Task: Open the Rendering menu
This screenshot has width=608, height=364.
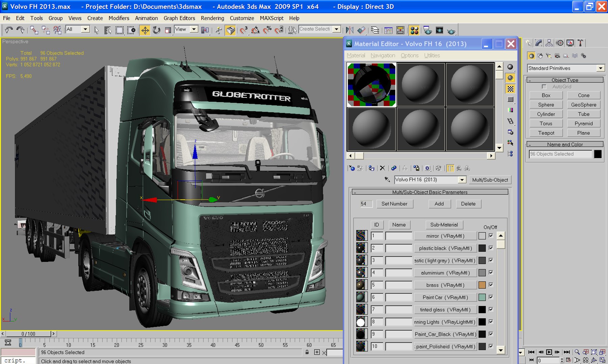Action: (212, 18)
